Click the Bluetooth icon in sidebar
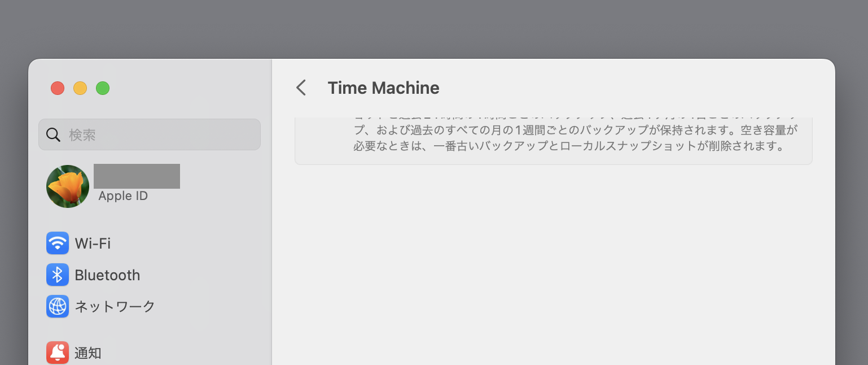The width and height of the screenshot is (868, 365). pos(58,275)
